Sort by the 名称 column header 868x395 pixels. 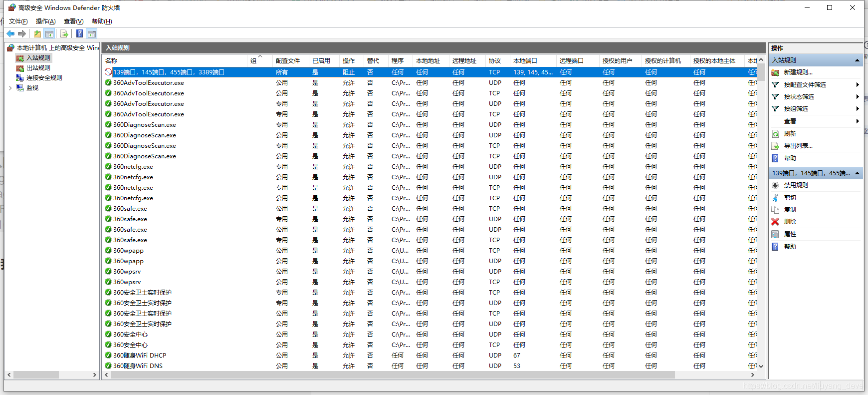175,61
